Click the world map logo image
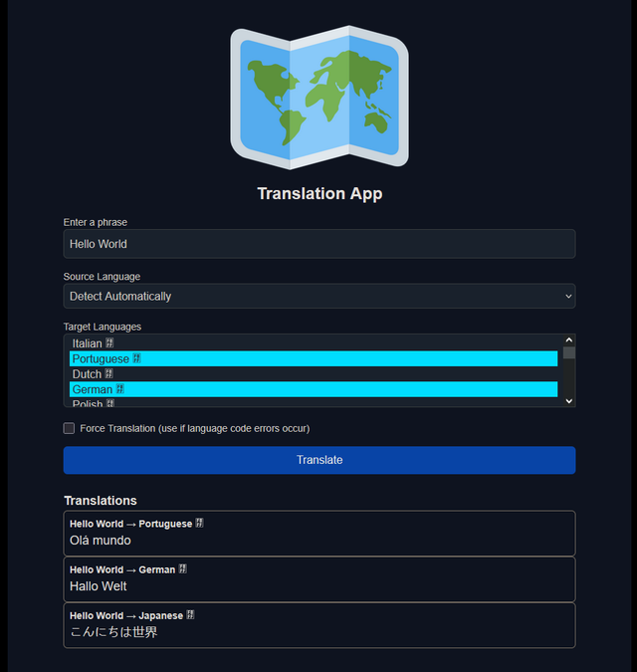This screenshot has width=637, height=672. coord(319,98)
